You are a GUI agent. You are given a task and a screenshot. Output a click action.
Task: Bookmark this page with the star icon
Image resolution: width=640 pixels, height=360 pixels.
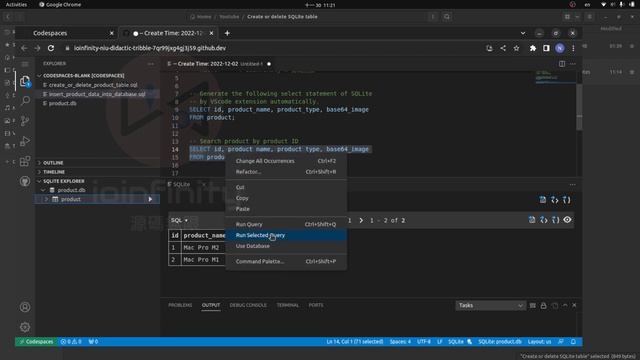(516, 48)
